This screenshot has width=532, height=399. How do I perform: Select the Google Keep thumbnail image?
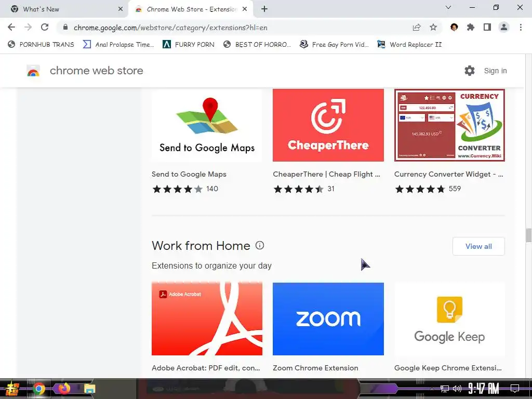[449, 319]
